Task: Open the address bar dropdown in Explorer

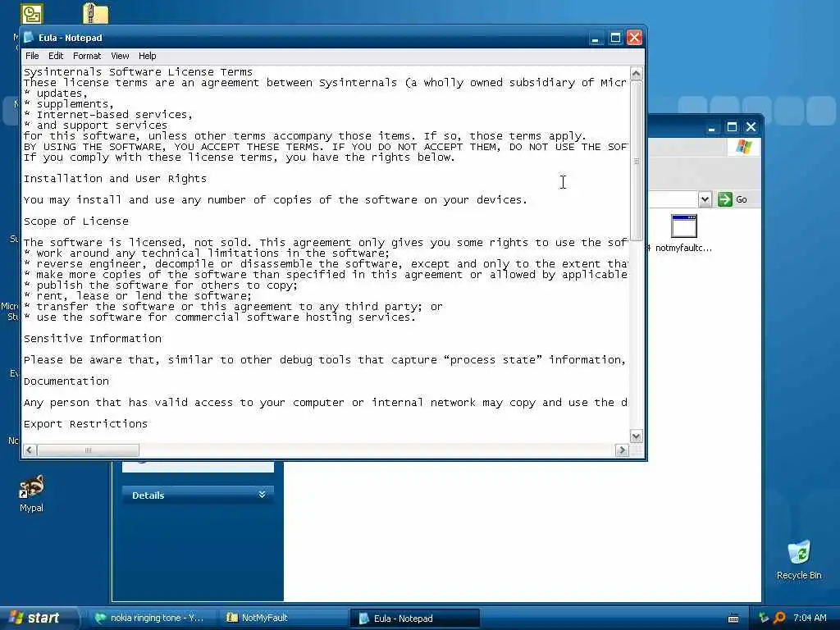Action: click(705, 199)
